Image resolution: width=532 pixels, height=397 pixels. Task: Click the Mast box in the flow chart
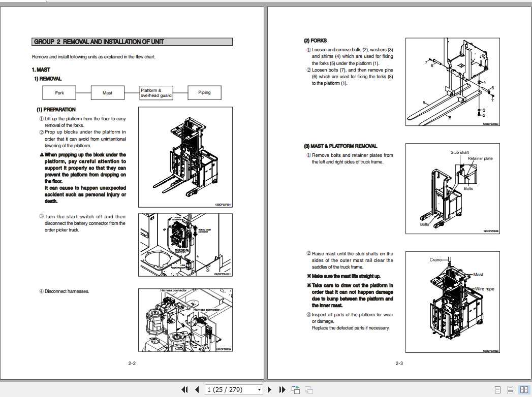tap(108, 93)
